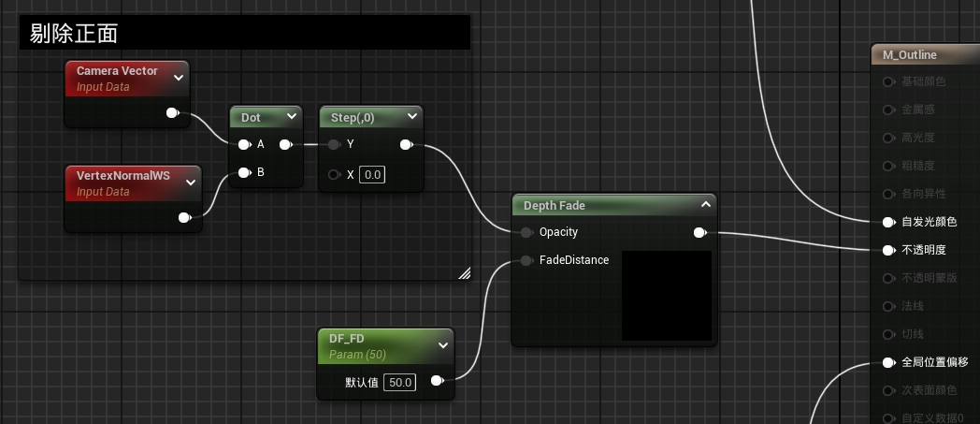
Task: Click the Step X value field 0.0
Action: pyautogui.click(x=372, y=175)
